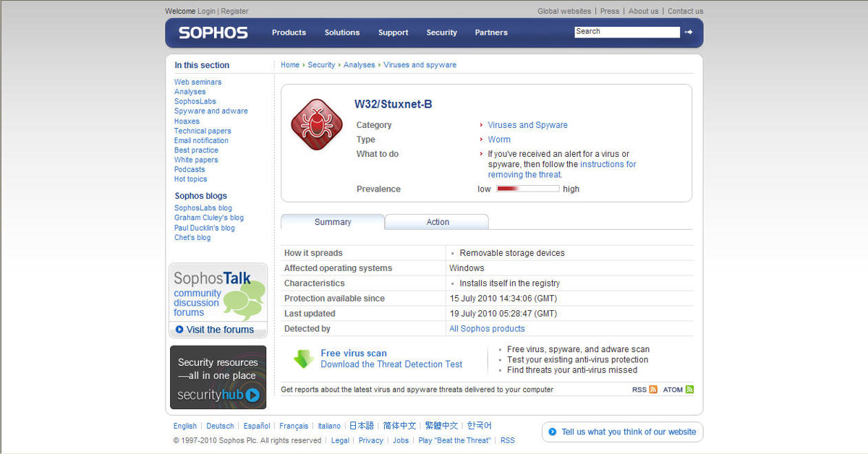Switch to the Action tab
868x454 pixels.
click(x=437, y=222)
